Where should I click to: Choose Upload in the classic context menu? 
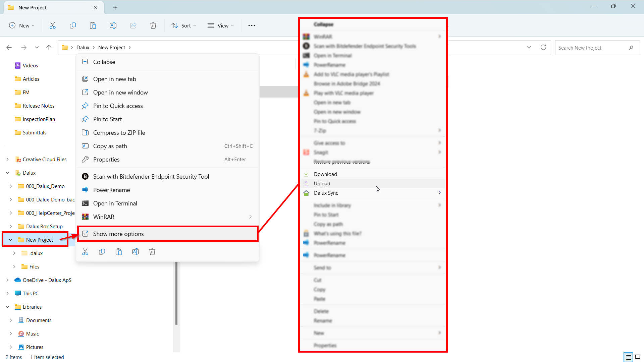coord(322,184)
